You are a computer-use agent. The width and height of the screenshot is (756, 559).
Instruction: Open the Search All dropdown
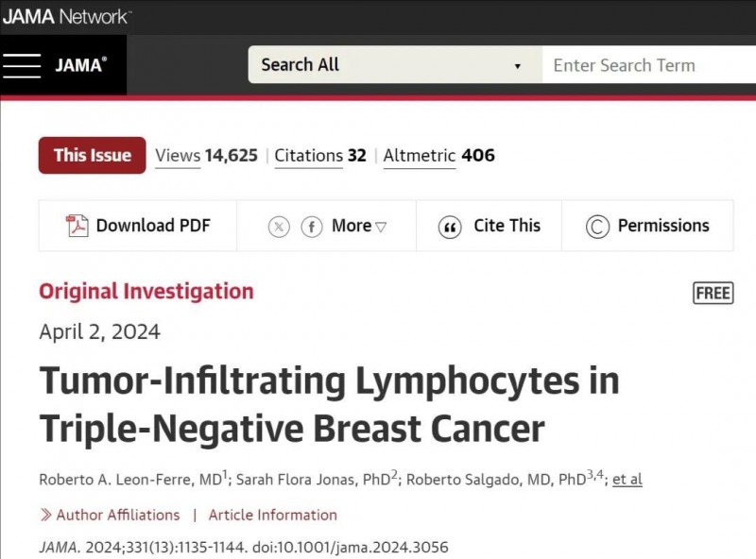coord(395,64)
